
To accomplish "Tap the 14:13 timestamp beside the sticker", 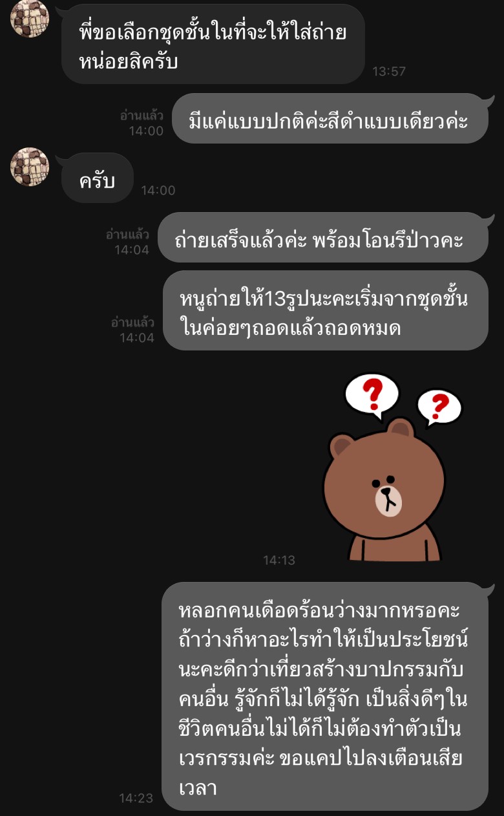I will [279, 560].
